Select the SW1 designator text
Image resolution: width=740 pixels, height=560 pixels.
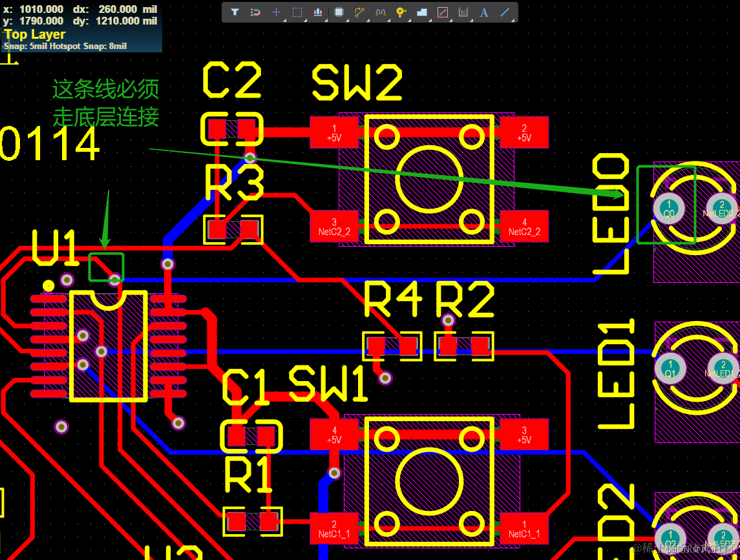[328, 384]
